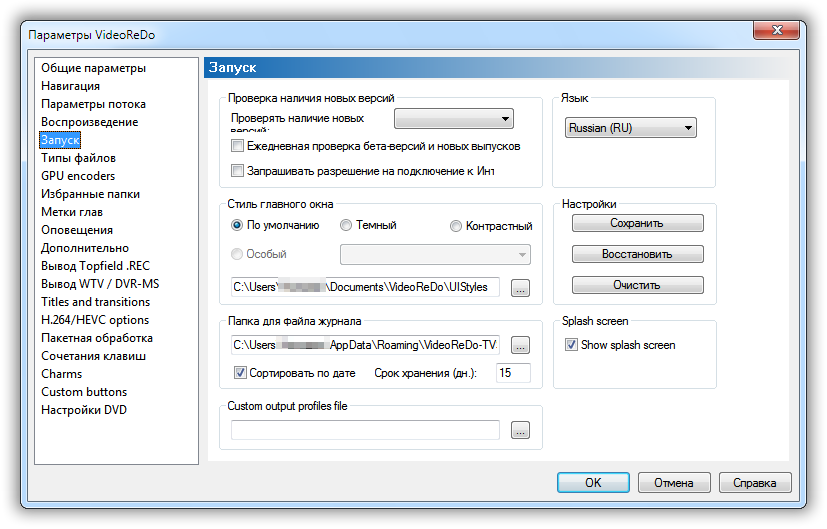Open Типы файлов settings page
Viewport: 827px width, 529px height.
click(x=79, y=158)
